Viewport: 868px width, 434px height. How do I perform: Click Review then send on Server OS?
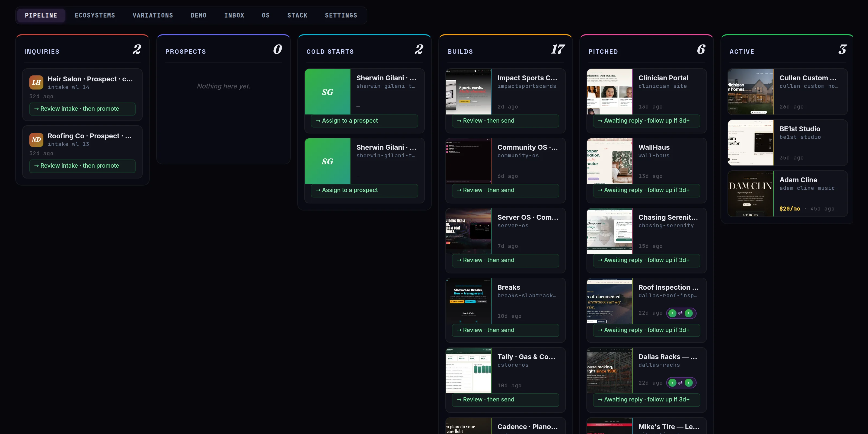(x=505, y=260)
